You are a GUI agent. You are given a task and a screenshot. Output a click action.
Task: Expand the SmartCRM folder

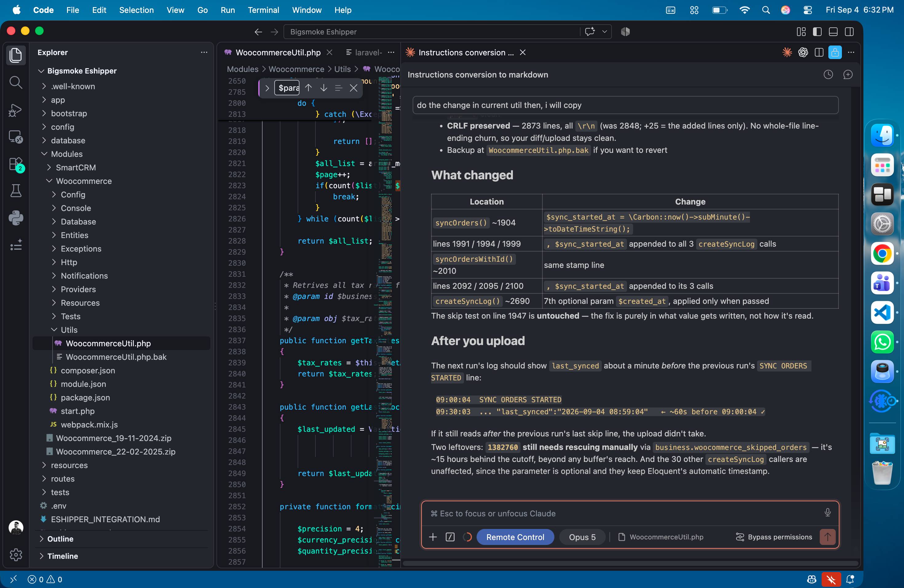(x=76, y=168)
